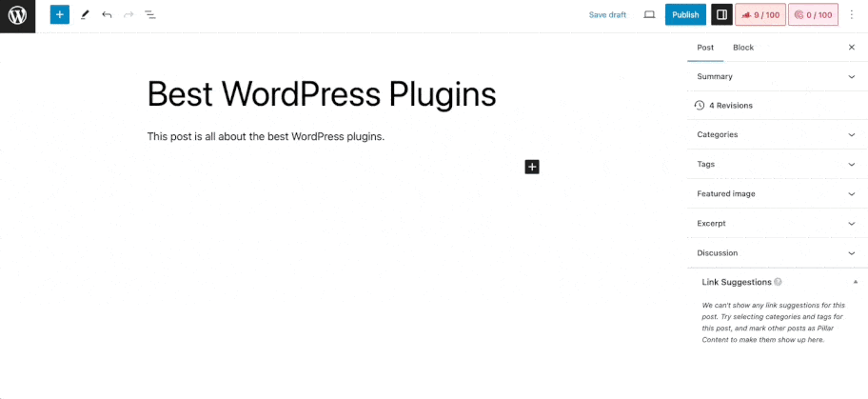Expand the Featured image panel
The image size is (868, 399).
point(776,193)
